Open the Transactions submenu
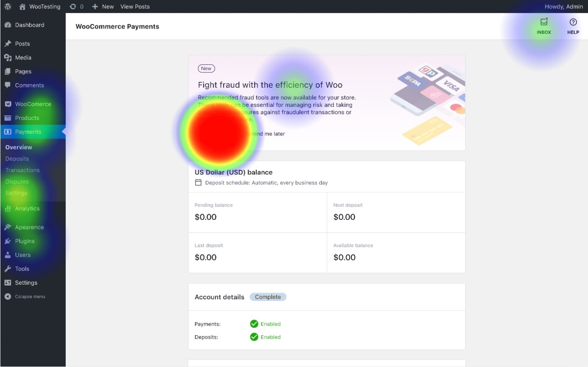588x367 pixels. pos(23,170)
